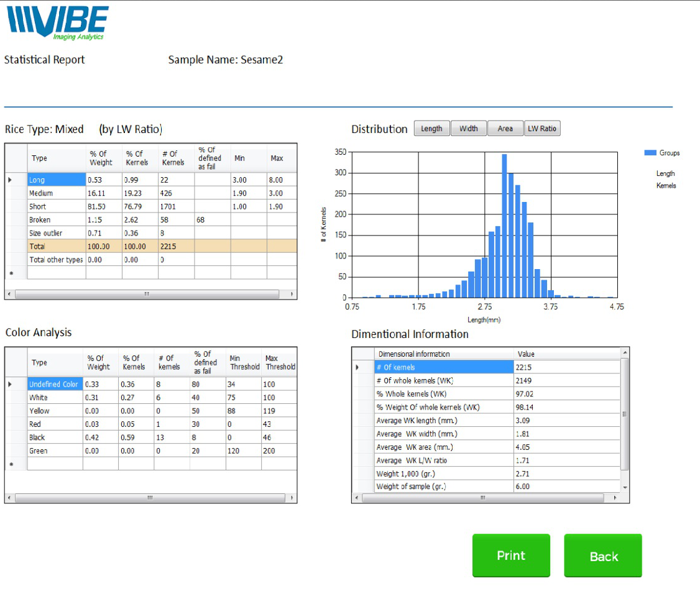The width and height of the screenshot is (700, 604).
Task: Show the Length distribution chart
Action: click(431, 129)
